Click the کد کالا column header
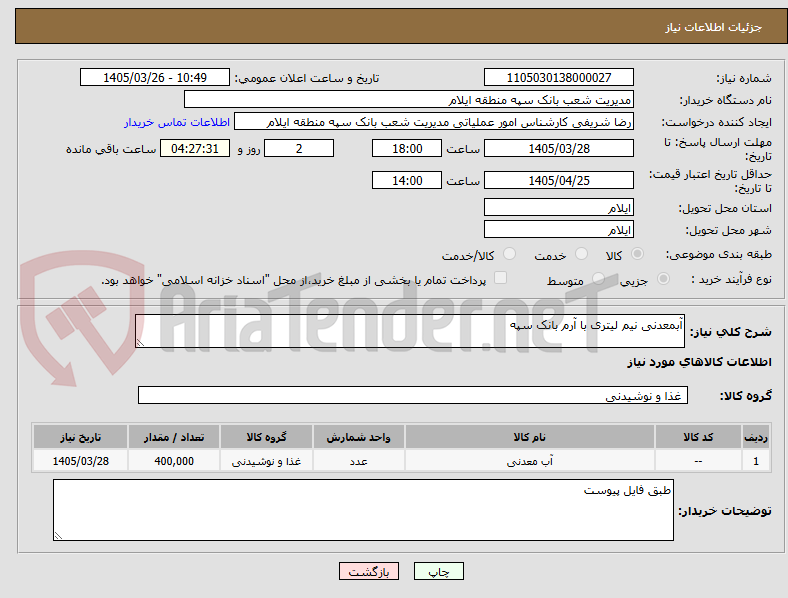 698,437
